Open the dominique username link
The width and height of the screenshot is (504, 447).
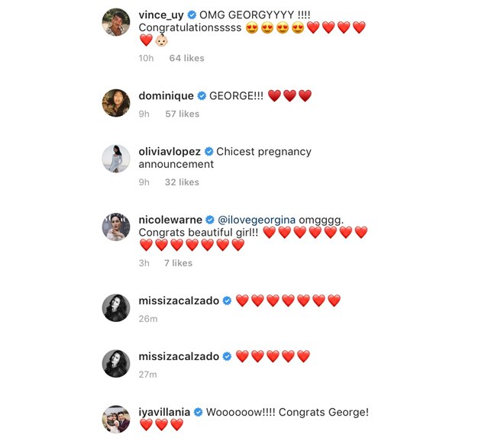(166, 95)
